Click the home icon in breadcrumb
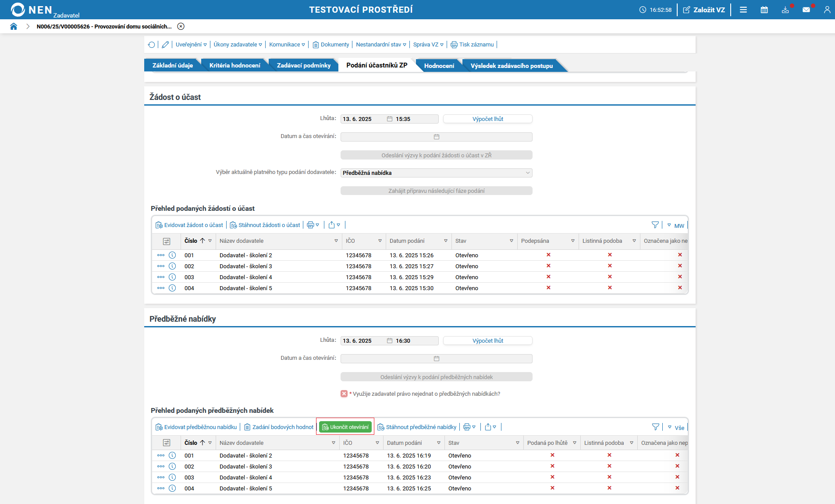This screenshot has width=835, height=504. [x=14, y=26]
